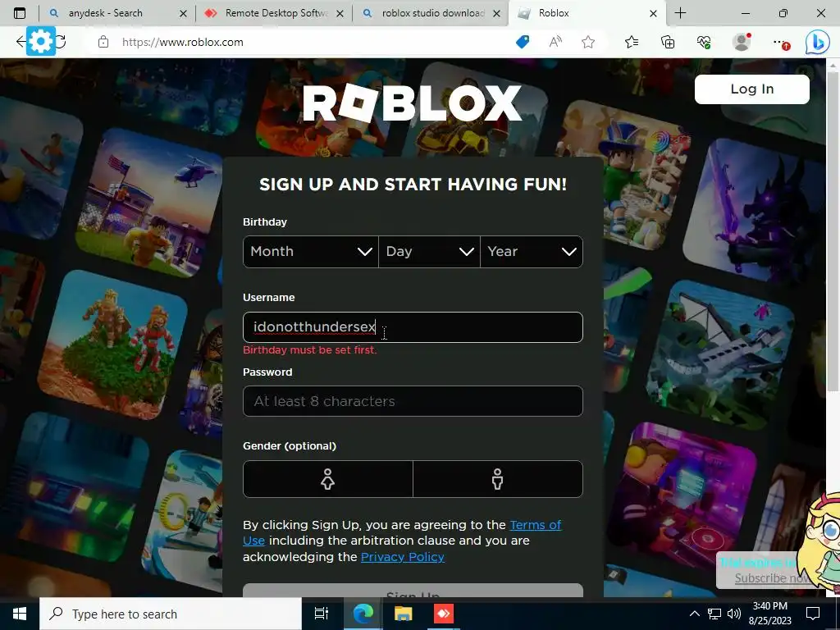Open the Favorites list icon
Screen dimensions: 840x630
[632, 42]
